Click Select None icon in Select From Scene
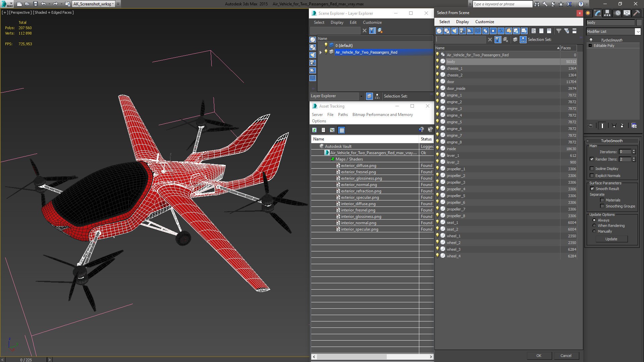 click(541, 31)
